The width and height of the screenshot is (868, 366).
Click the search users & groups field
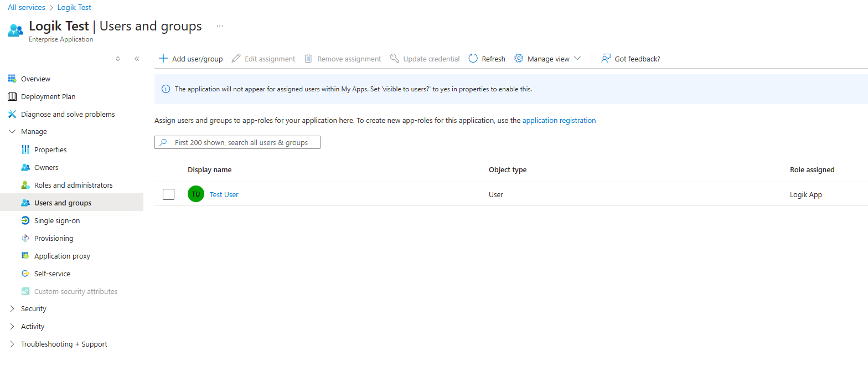pos(237,142)
